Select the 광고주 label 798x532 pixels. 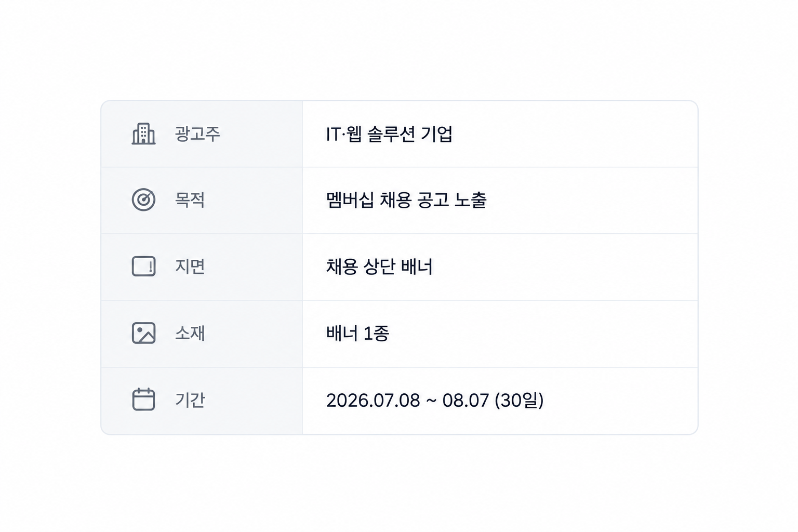coord(197,134)
